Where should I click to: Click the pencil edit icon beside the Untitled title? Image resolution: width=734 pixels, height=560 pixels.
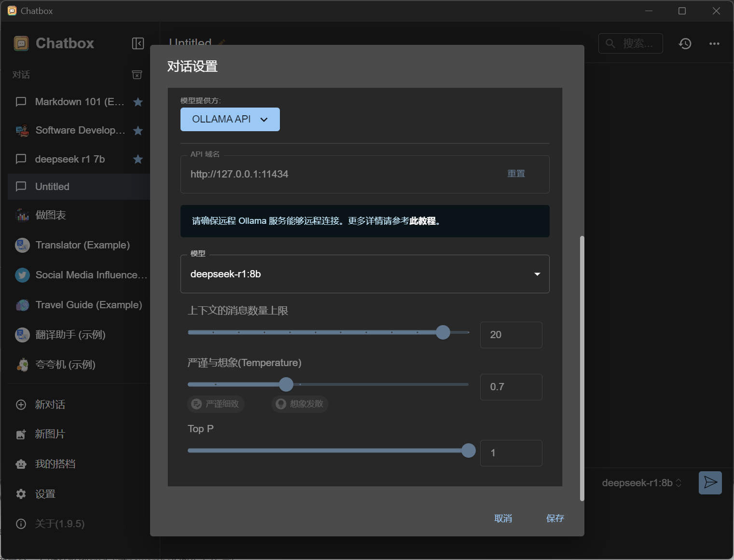[x=222, y=42]
